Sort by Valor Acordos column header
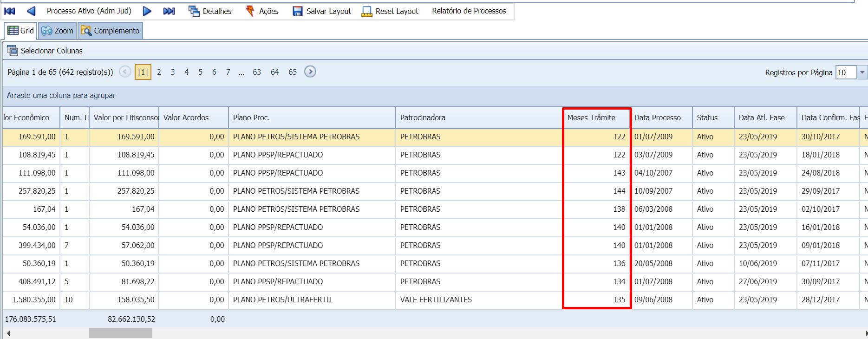Screen dimensions: 868x339 click(x=194, y=117)
